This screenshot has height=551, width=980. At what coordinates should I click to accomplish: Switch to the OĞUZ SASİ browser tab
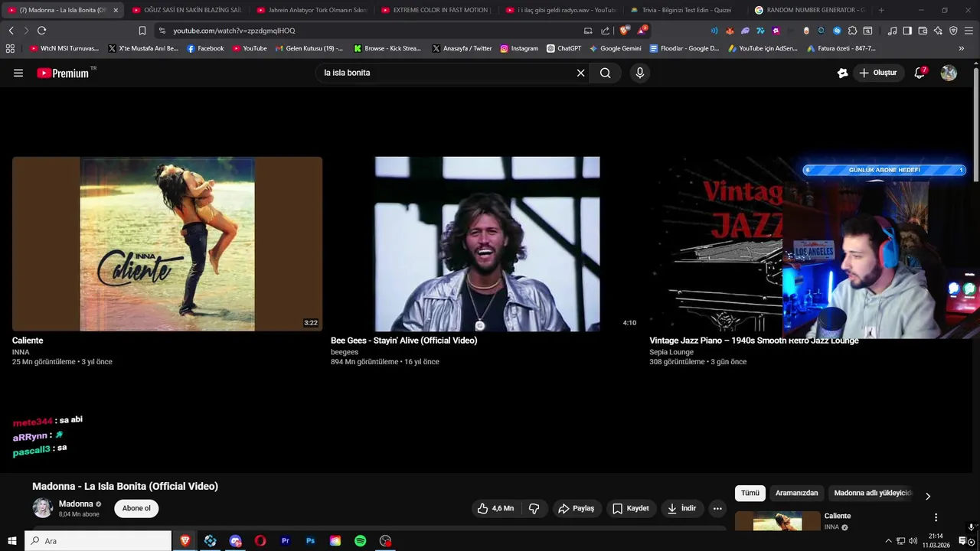(186, 10)
